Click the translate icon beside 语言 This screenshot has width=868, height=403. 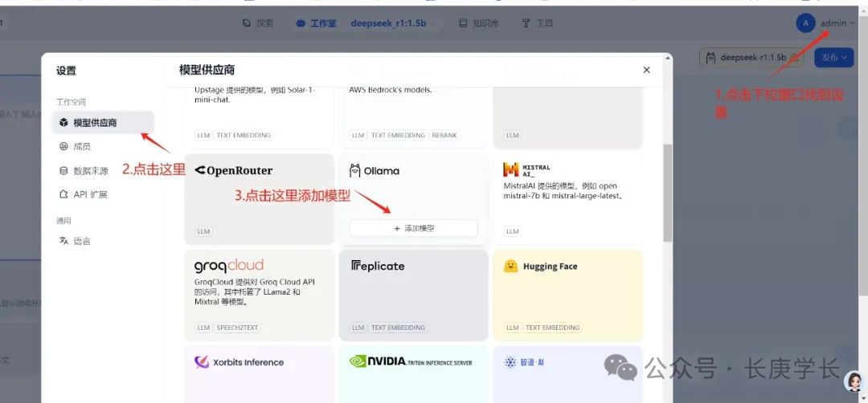click(x=63, y=241)
